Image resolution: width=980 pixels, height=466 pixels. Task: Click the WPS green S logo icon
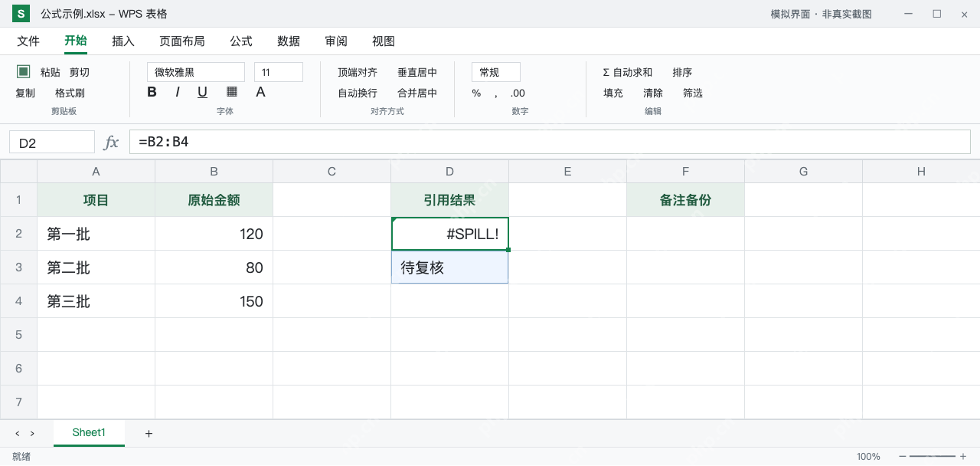21,14
